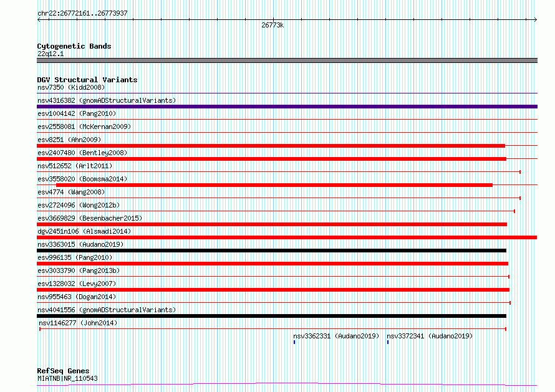Select esv996135 (Pang2010) variant label
This screenshot has width=555, height=392.
pyautogui.click(x=75, y=257)
